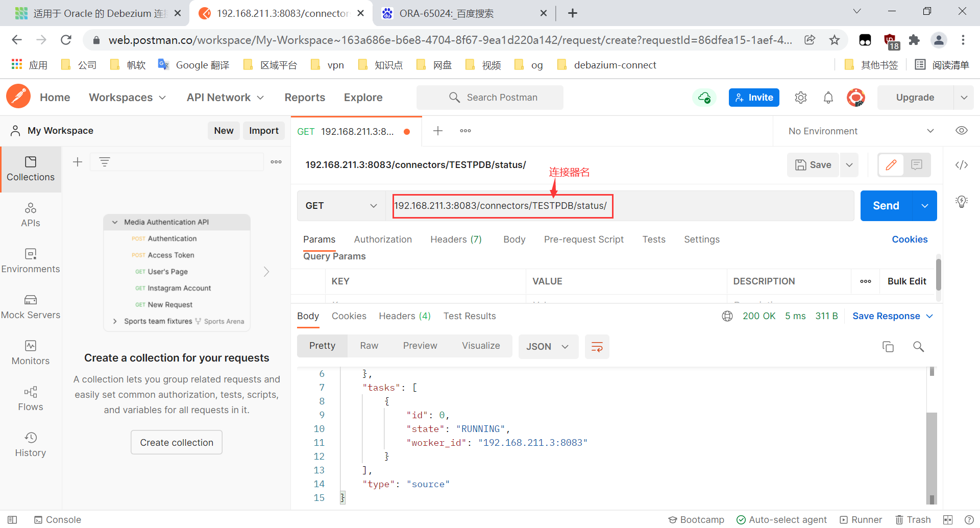Image resolution: width=980 pixels, height=528 pixels.
Task: Launch the Collection Runner
Action: coord(861,519)
